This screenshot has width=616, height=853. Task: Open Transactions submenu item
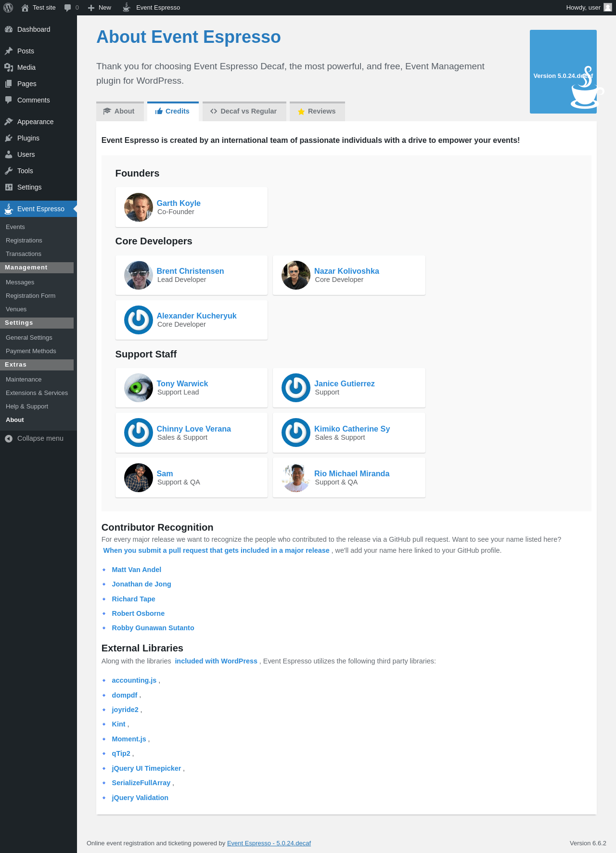24,254
